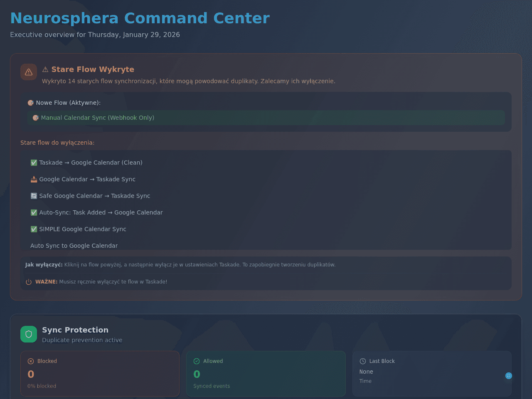
Task: Click the checkmark icon beside SIMPLE Google Calendar Sync
Action: [x=34, y=229]
